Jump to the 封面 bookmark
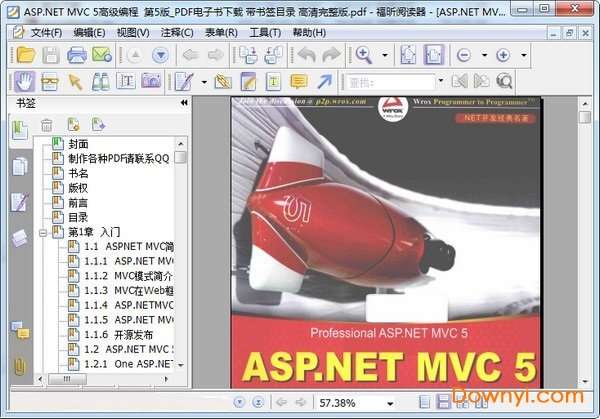This screenshot has width=600, height=419. click(78, 144)
